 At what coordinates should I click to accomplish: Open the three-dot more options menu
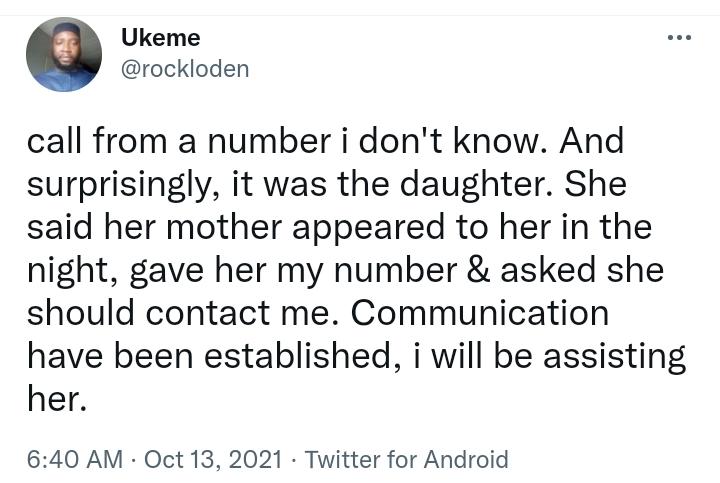coord(680,38)
